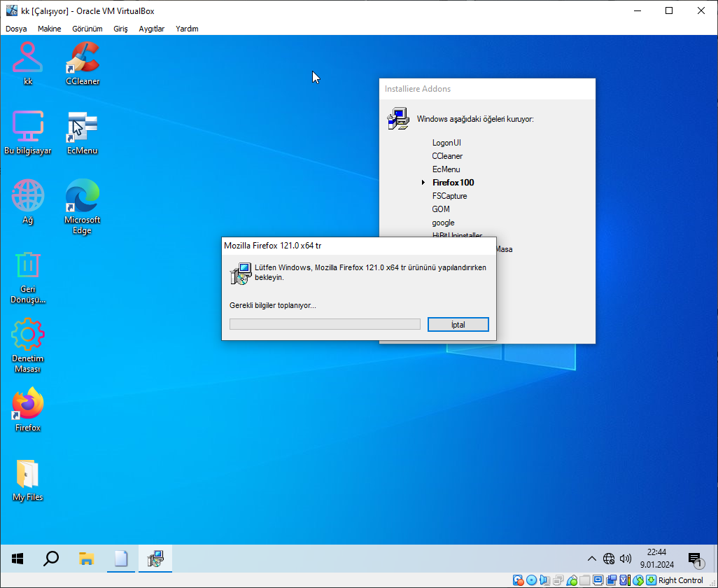Click the Mozilla Firefox 121.0 dialog title
This screenshot has width=718, height=588.
[273, 246]
